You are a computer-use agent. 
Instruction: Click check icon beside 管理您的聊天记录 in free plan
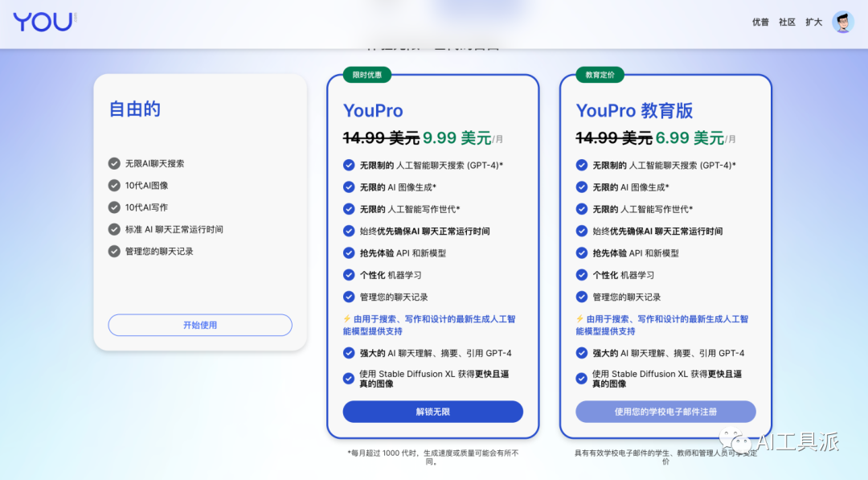(114, 252)
